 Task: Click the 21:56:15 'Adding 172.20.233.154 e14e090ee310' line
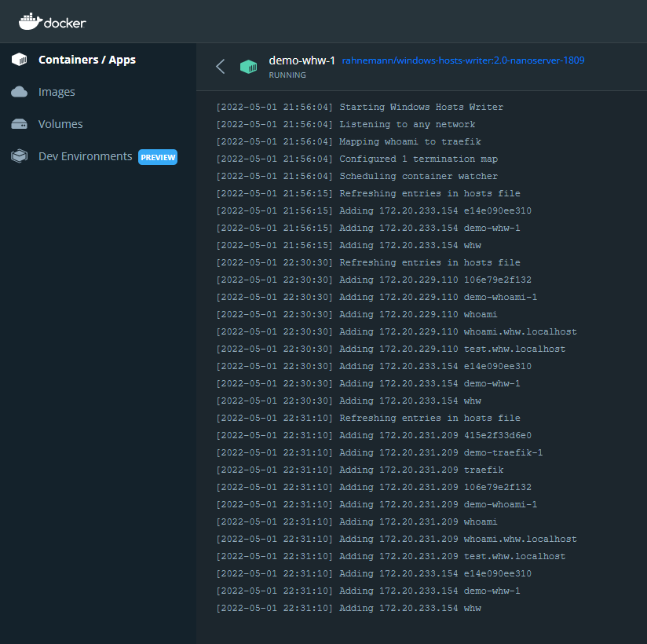click(374, 211)
